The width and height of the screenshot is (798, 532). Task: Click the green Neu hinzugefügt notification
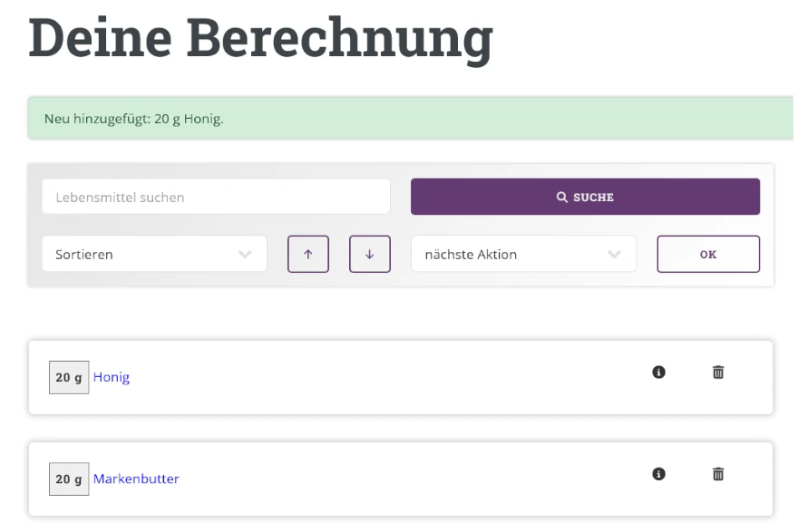[408, 118]
